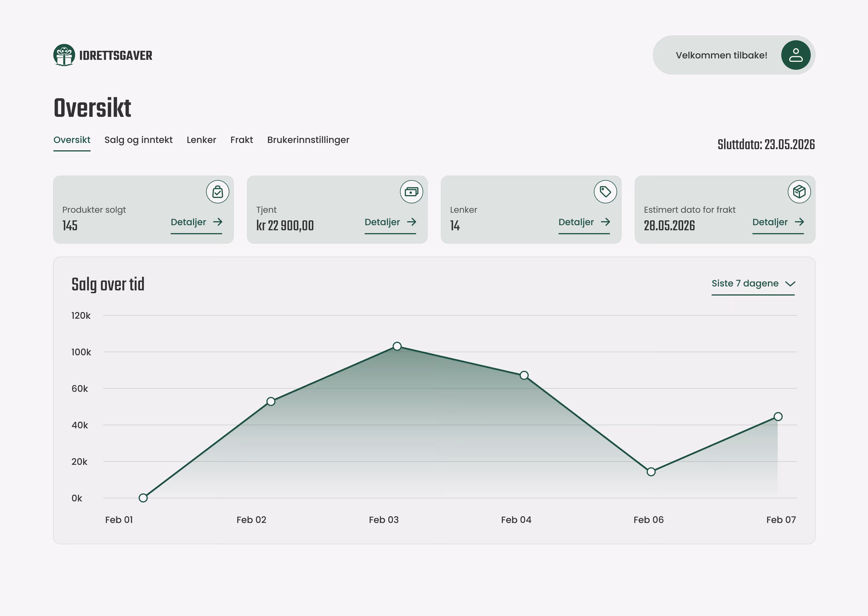Click the Velkommen tilbake! pill
This screenshot has width=868, height=616.
coord(721,55)
